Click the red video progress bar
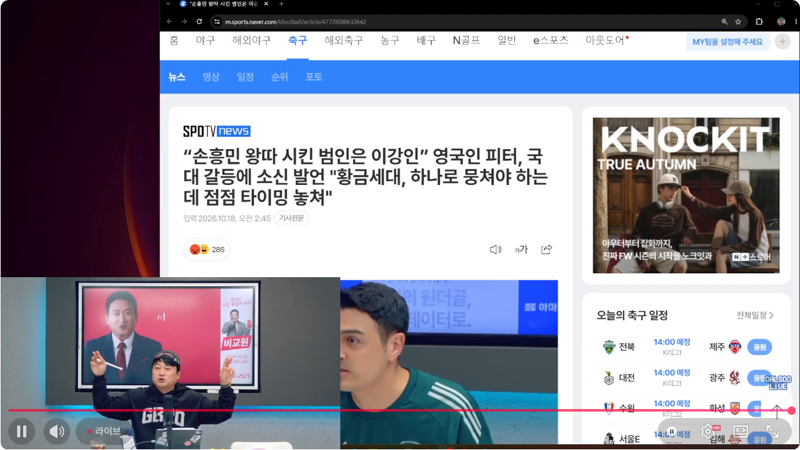Screen dimensions: 800x450 [x=398, y=410]
